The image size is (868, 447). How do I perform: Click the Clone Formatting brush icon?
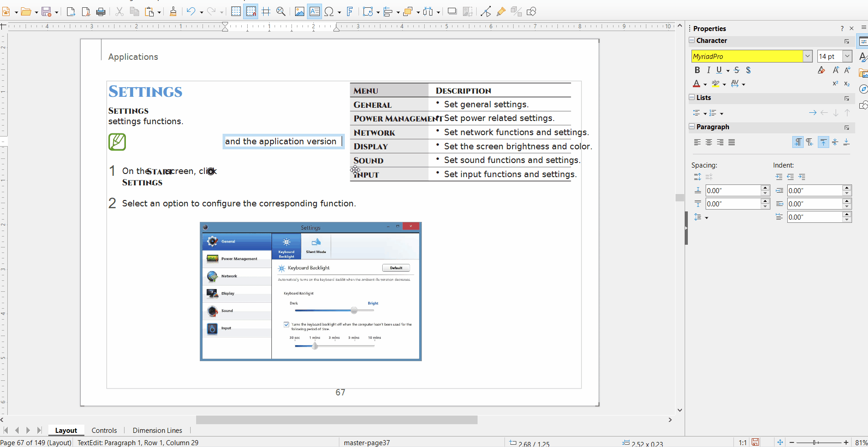coord(173,12)
